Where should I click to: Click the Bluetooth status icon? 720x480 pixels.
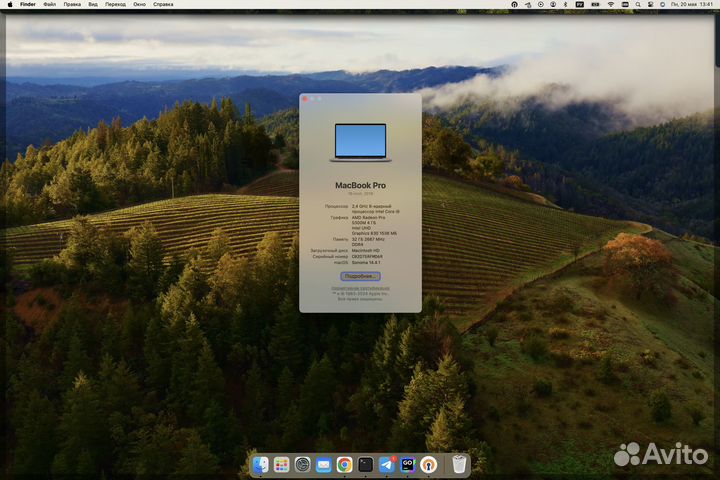pyautogui.click(x=565, y=4)
